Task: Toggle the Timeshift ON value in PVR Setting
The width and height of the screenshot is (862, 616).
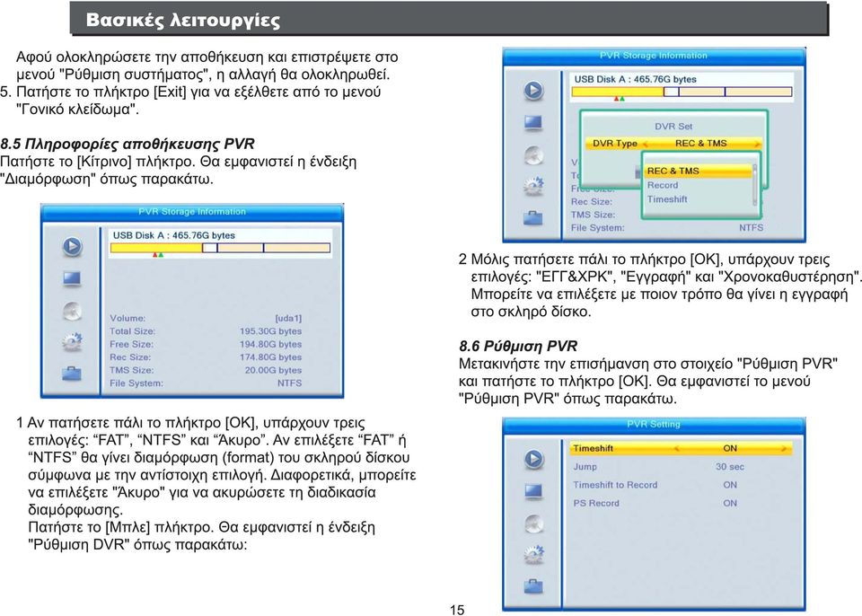Action: pos(730,448)
